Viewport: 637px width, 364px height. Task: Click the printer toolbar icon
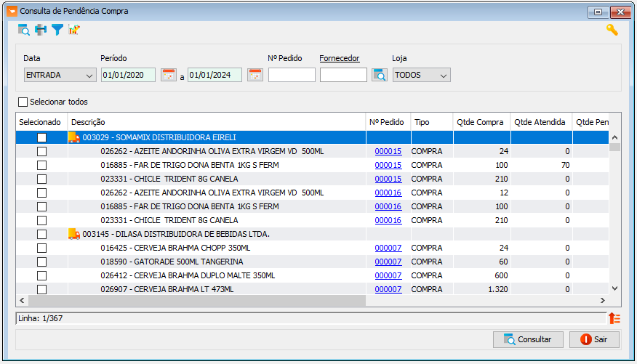41,30
